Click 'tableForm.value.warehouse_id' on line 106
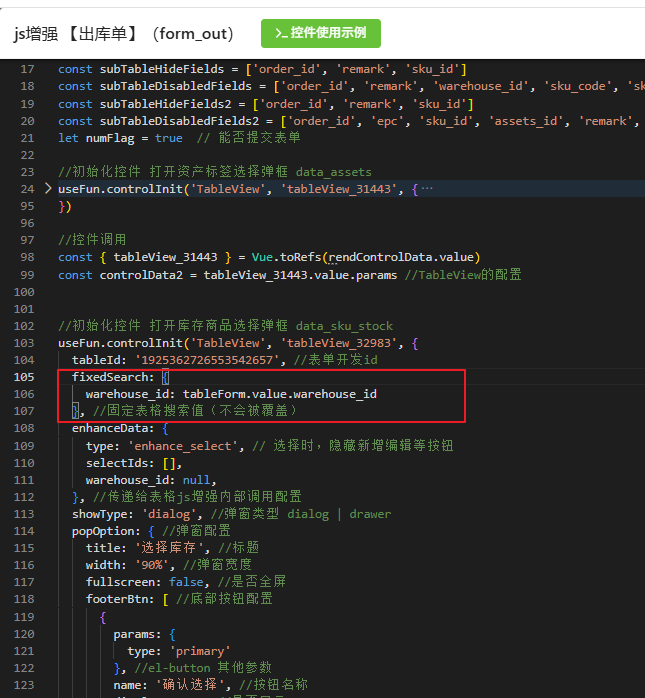645x698 pixels. 280,394
